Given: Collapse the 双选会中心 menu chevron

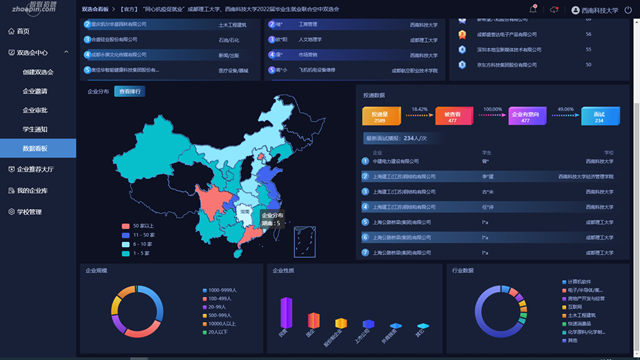Looking at the screenshot, I should (66, 52).
